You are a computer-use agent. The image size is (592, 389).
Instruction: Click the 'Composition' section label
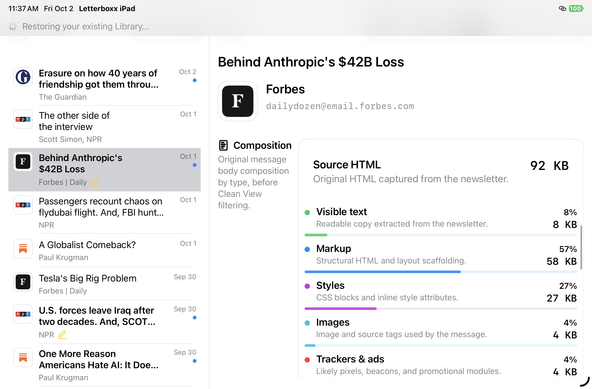coord(262,145)
